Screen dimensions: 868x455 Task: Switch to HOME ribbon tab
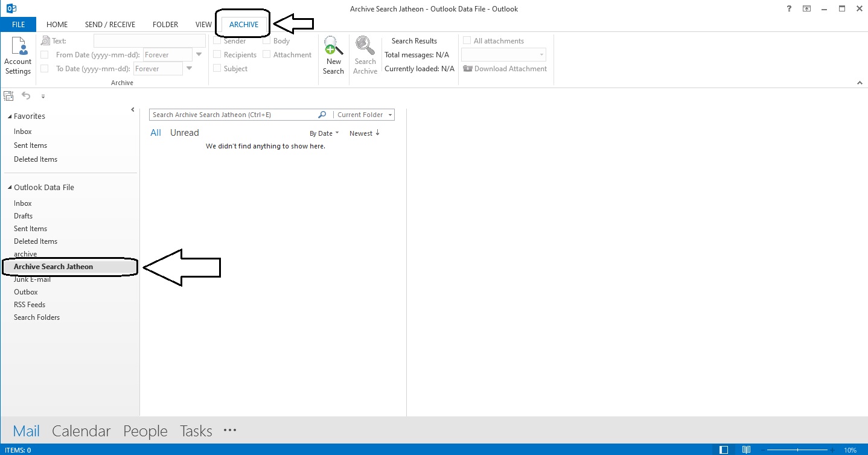pyautogui.click(x=57, y=25)
